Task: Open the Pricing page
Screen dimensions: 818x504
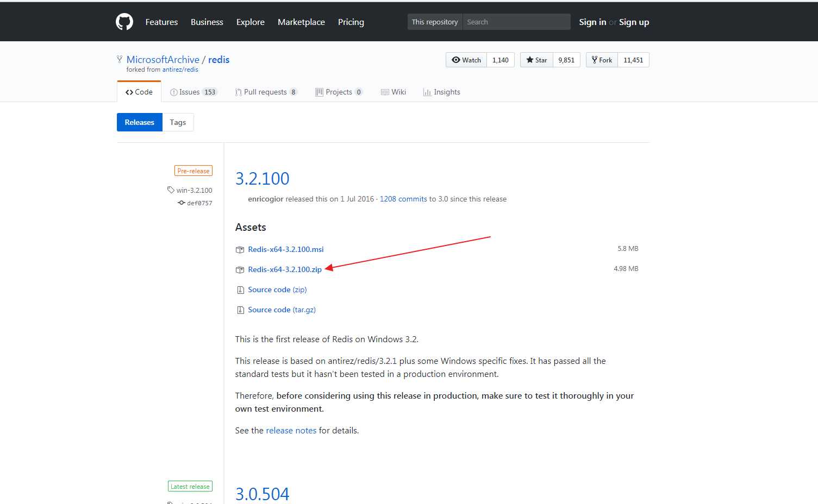Action: click(x=351, y=22)
